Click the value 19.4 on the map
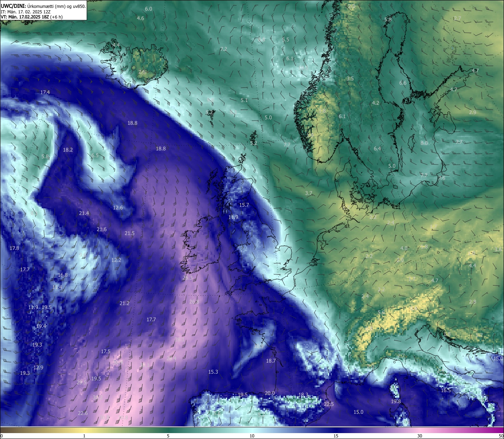Screen dimensions: 504x439 tap(41, 326)
